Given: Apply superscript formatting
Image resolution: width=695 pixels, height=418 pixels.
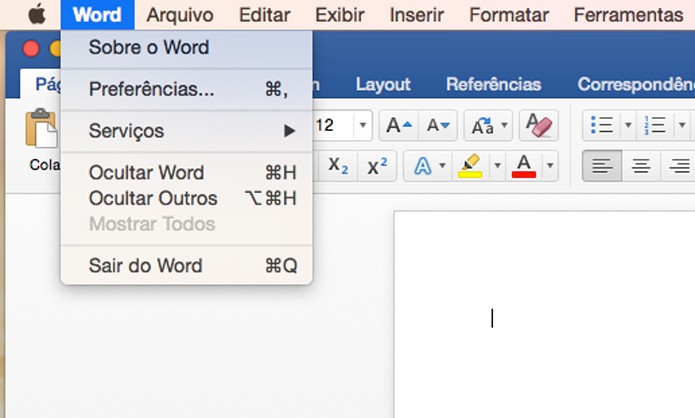Looking at the screenshot, I should 377,166.
